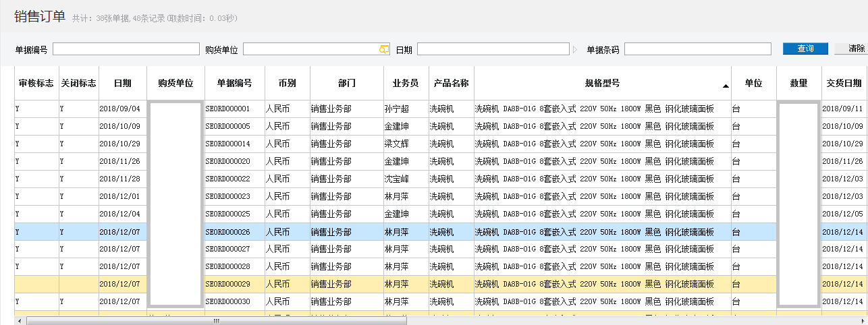Select order number SEORD000014 cell
The height and width of the screenshot is (325, 868).
click(x=234, y=144)
